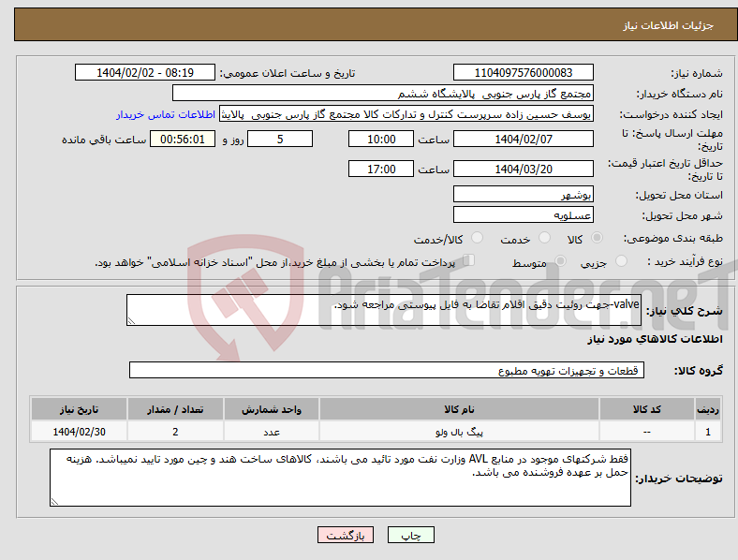The width and height of the screenshot is (738, 560).
Task: Click the announcement date field 1404/02/02 - 08:19
Action: coord(145,72)
